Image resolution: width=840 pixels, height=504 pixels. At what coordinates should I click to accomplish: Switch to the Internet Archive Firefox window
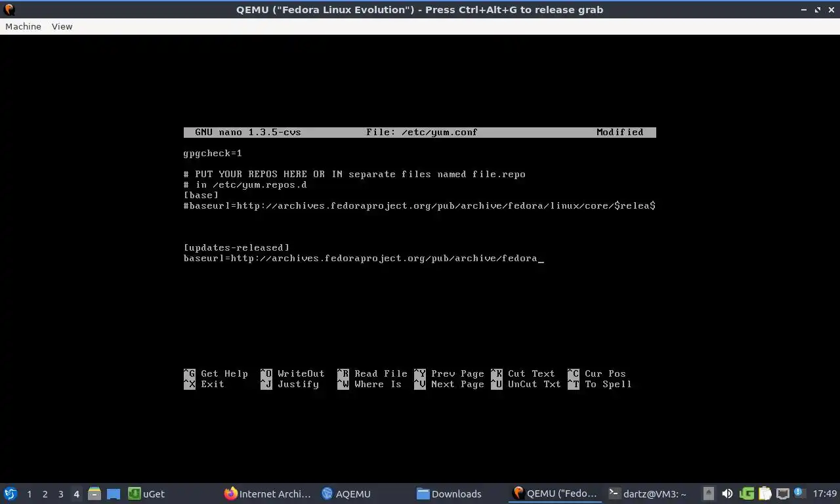[x=268, y=493]
